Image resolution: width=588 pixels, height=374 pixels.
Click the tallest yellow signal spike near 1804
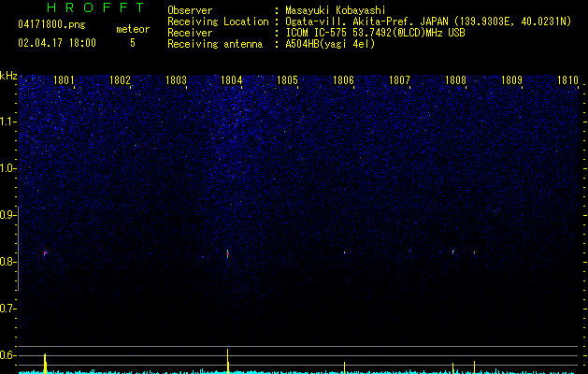tap(227, 361)
